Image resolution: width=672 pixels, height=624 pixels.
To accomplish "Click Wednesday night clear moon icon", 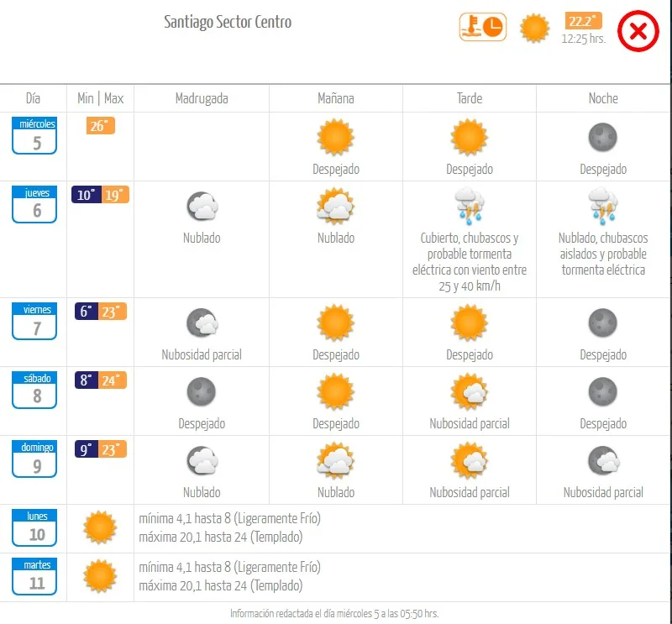I will pos(603,137).
